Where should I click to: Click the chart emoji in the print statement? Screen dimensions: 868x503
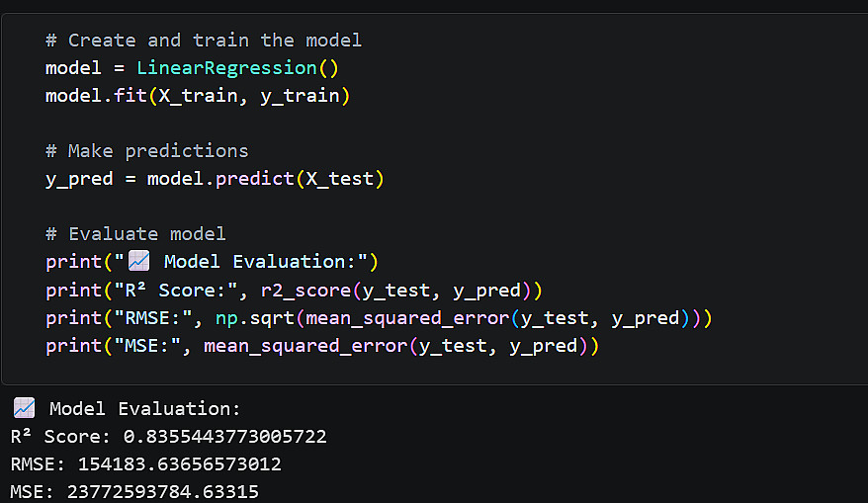[138, 262]
